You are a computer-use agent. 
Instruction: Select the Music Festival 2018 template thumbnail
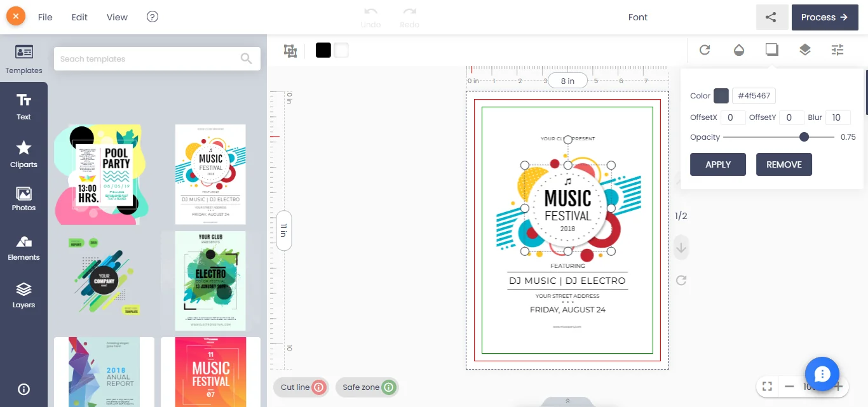210,174
